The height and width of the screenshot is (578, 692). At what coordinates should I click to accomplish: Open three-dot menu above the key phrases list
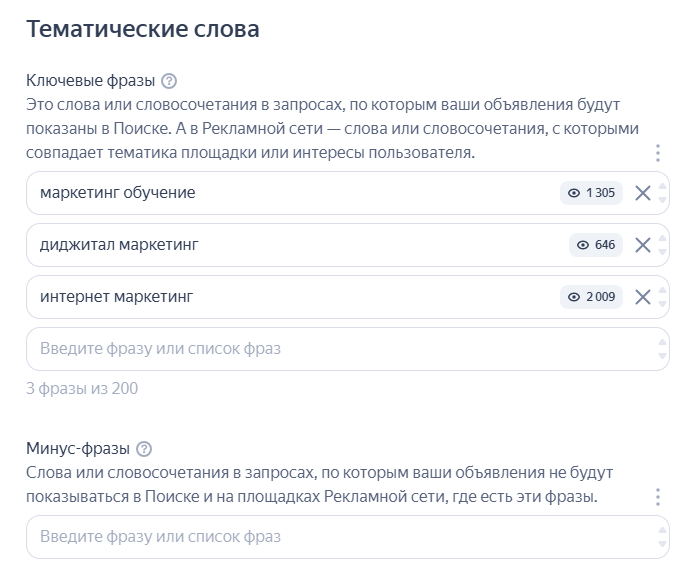657,153
